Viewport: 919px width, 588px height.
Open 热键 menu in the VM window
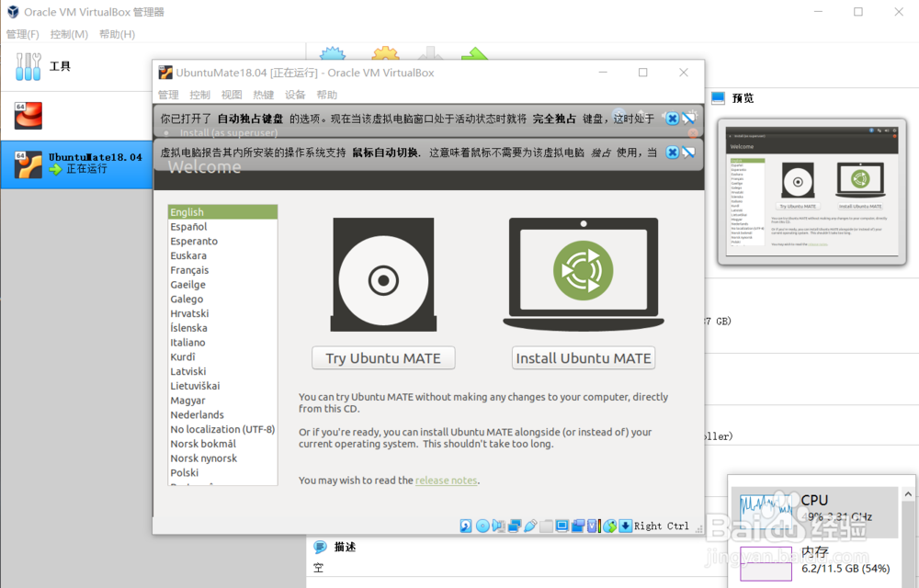[x=264, y=95]
